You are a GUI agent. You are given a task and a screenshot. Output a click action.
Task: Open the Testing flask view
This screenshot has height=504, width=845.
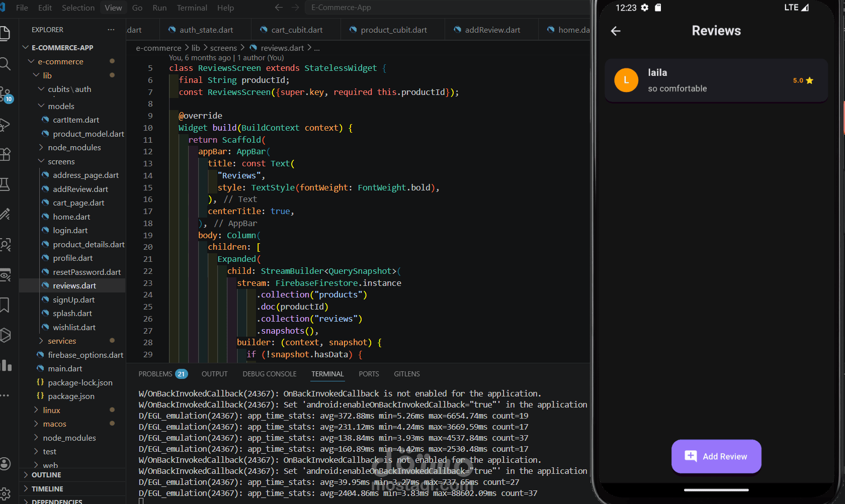point(4,184)
